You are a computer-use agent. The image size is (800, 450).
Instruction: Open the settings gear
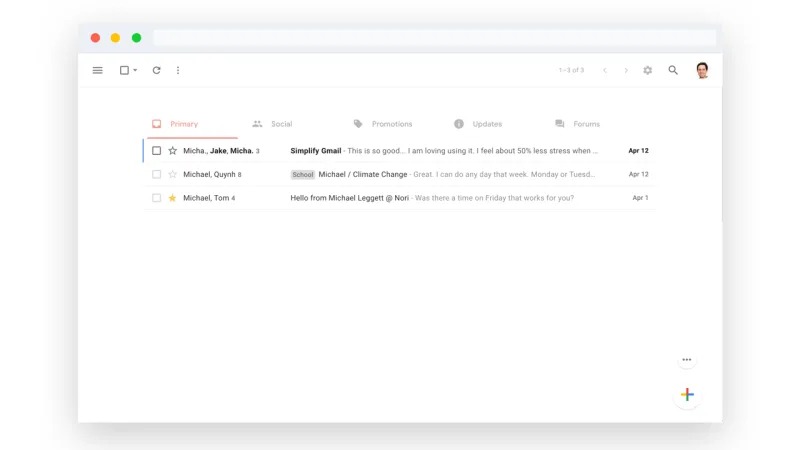click(x=647, y=70)
